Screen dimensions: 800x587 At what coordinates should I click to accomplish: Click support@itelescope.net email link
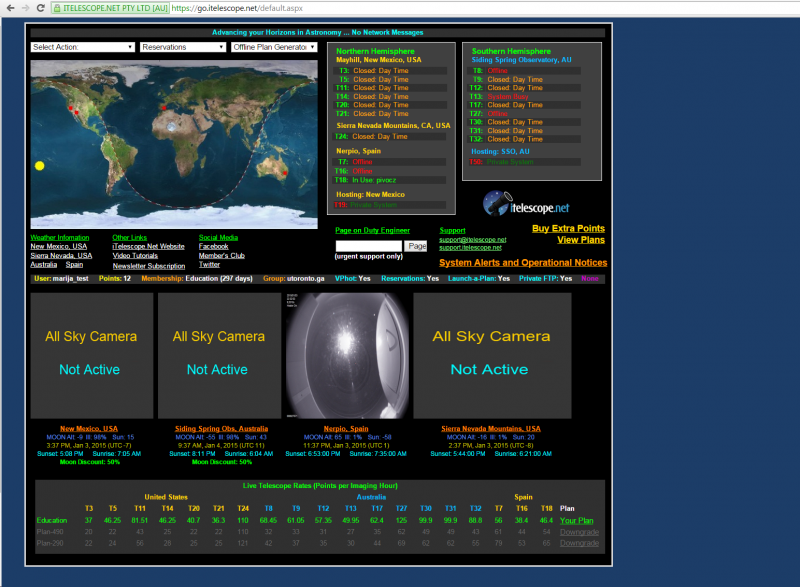(x=472, y=240)
